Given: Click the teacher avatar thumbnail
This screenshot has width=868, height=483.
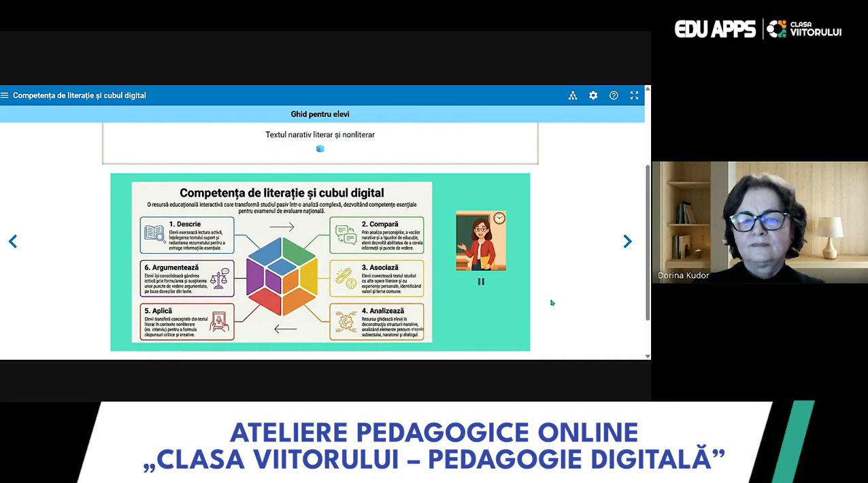Looking at the screenshot, I should 481,241.
